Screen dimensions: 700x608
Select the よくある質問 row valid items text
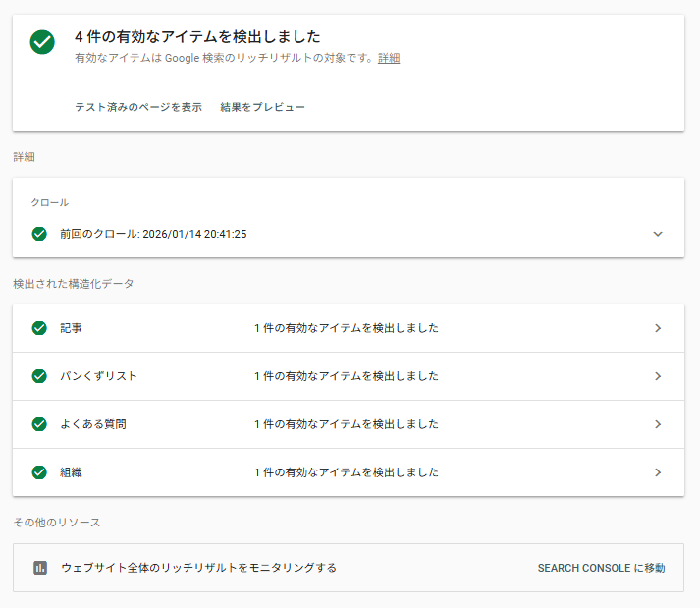click(346, 424)
